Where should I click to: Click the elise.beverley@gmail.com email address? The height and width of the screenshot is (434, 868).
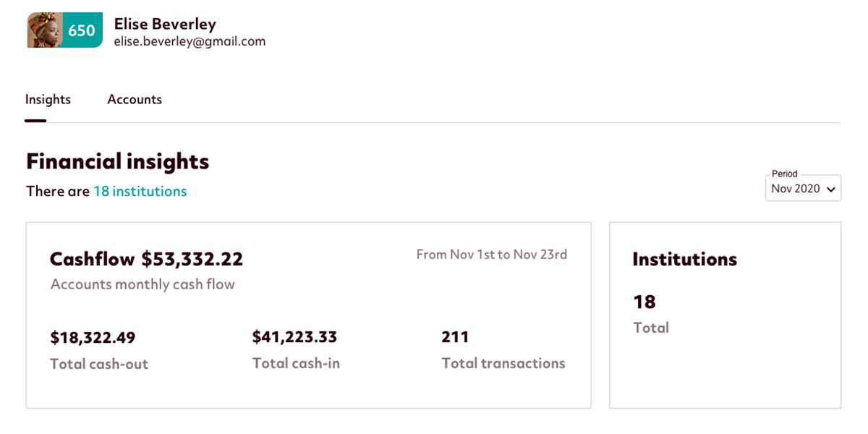pos(190,42)
